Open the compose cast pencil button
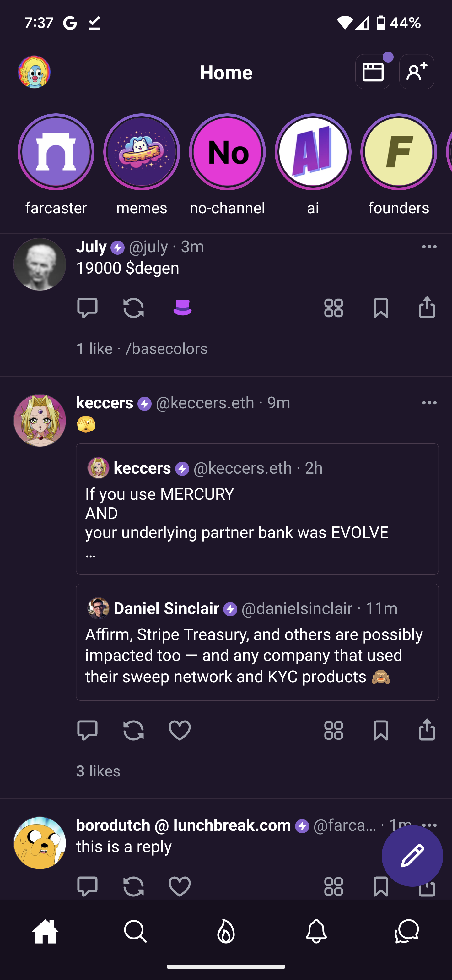Image resolution: width=452 pixels, height=980 pixels. click(412, 856)
